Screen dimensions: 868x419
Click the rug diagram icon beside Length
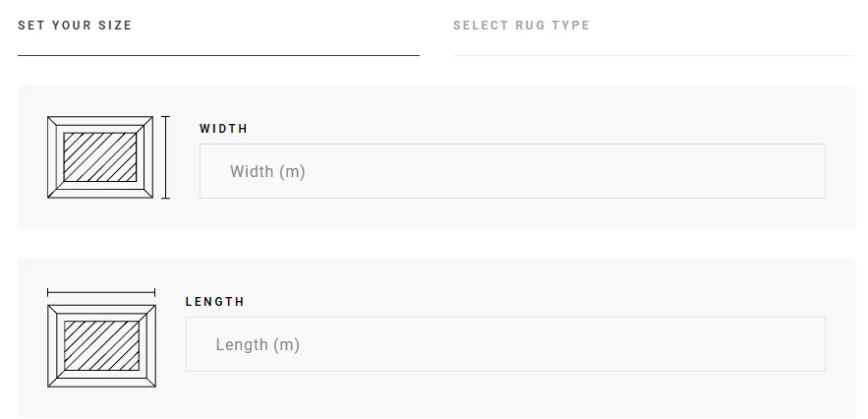click(100, 345)
